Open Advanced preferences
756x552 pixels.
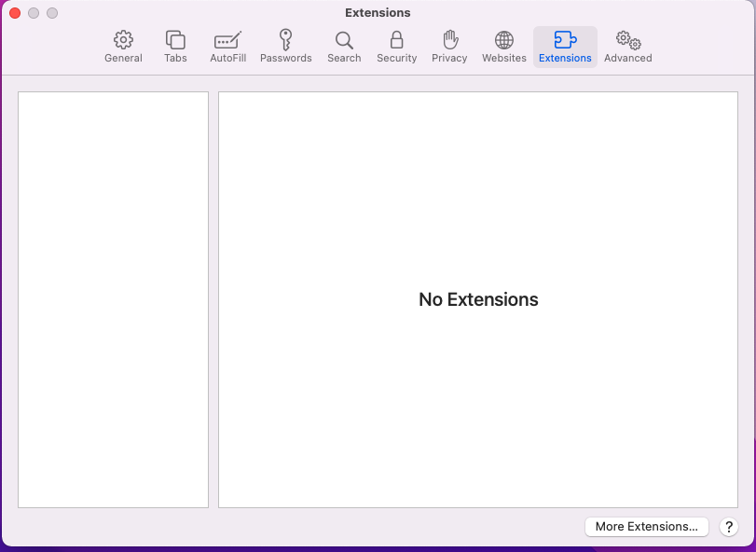pos(627,48)
